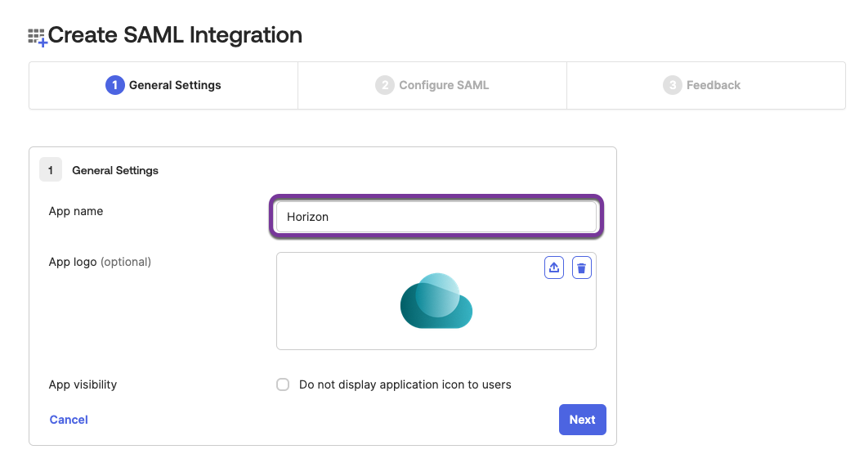This screenshot has height=472, width=868.
Task: Cancel the SAML integration setup
Action: point(69,420)
